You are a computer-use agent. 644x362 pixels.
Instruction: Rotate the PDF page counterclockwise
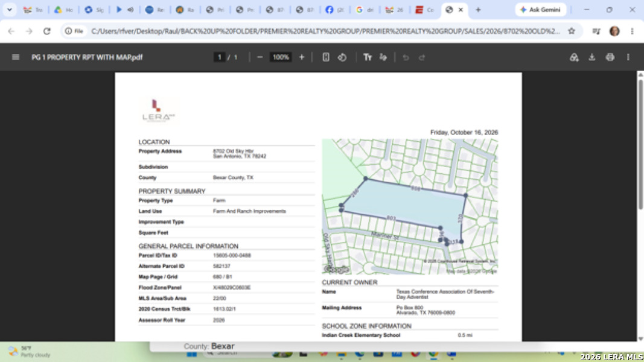pyautogui.click(x=342, y=57)
